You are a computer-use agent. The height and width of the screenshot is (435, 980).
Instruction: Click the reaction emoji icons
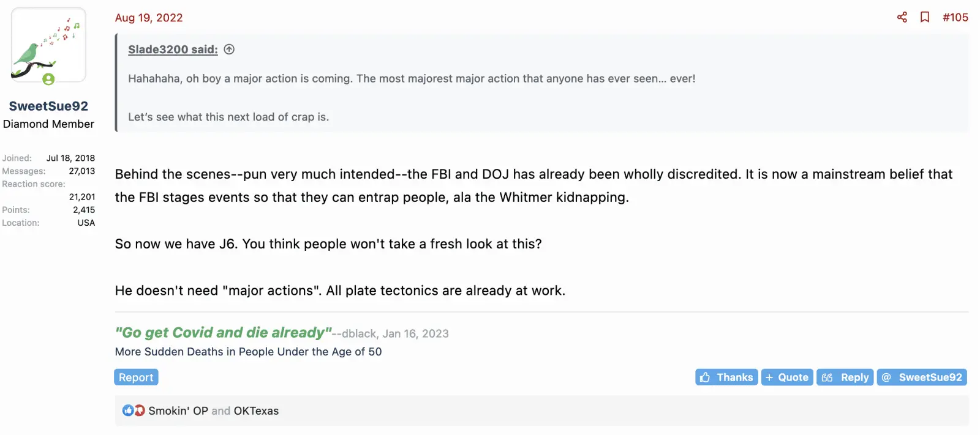(x=134, y=411)
